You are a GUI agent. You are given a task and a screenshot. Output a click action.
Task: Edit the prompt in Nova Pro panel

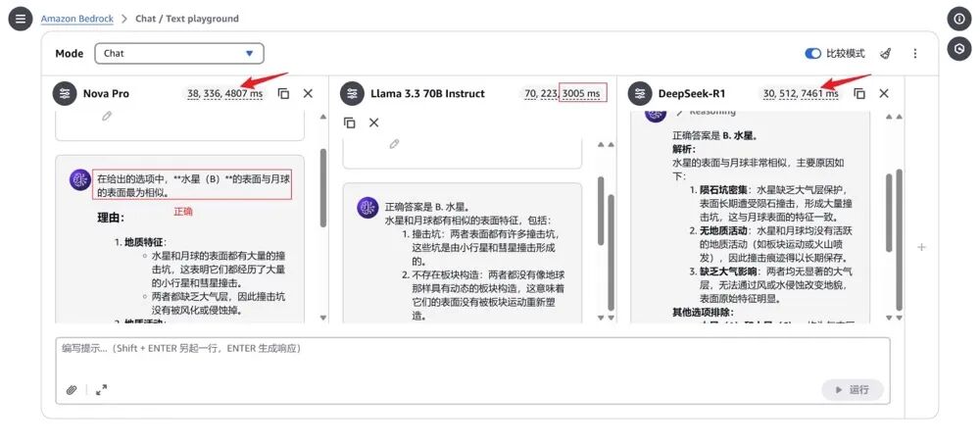click(107, 117)
